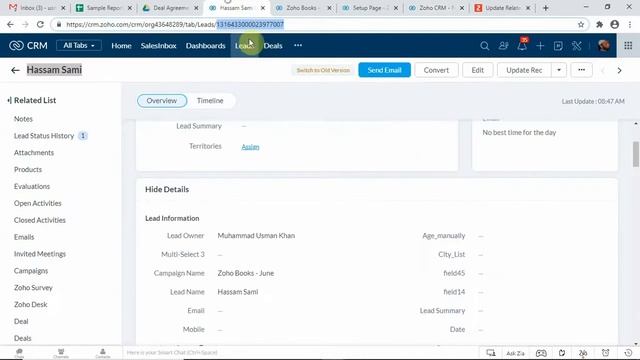Open the CRM search icon
Viewport: 640px width, 360px height.
[484, 46]
